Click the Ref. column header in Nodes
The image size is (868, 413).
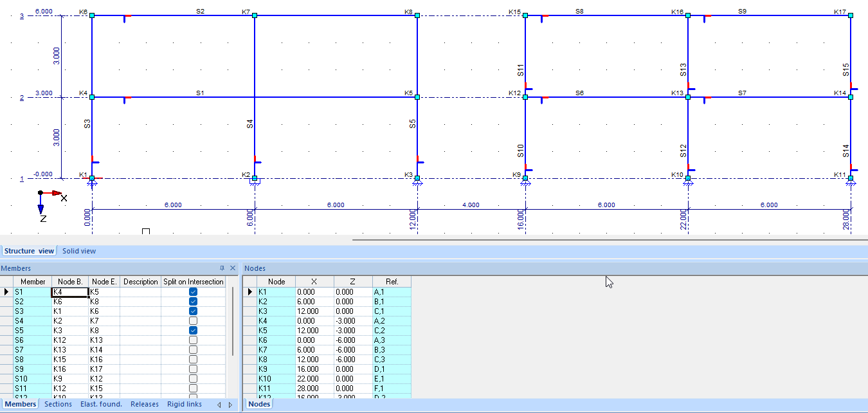tap(392, 282)
